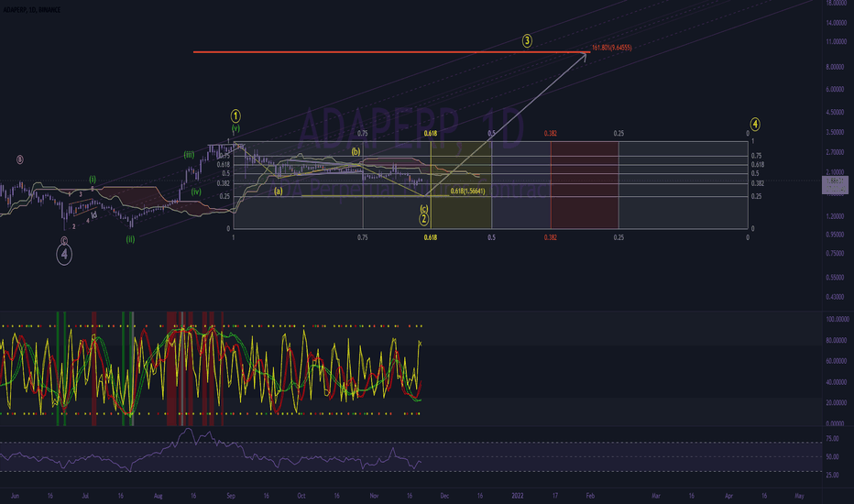Viewport: 854px width, 504px height.
Task: Click the 18.00000 price axis value
Action: click(836, 4)
